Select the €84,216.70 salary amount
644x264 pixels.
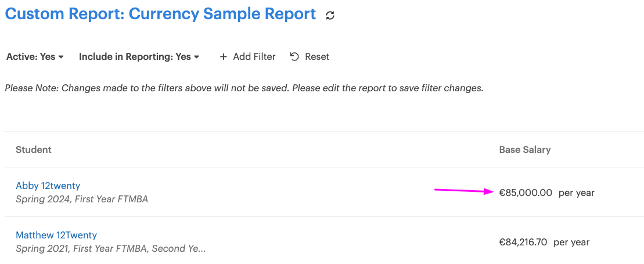coord(523,242)
